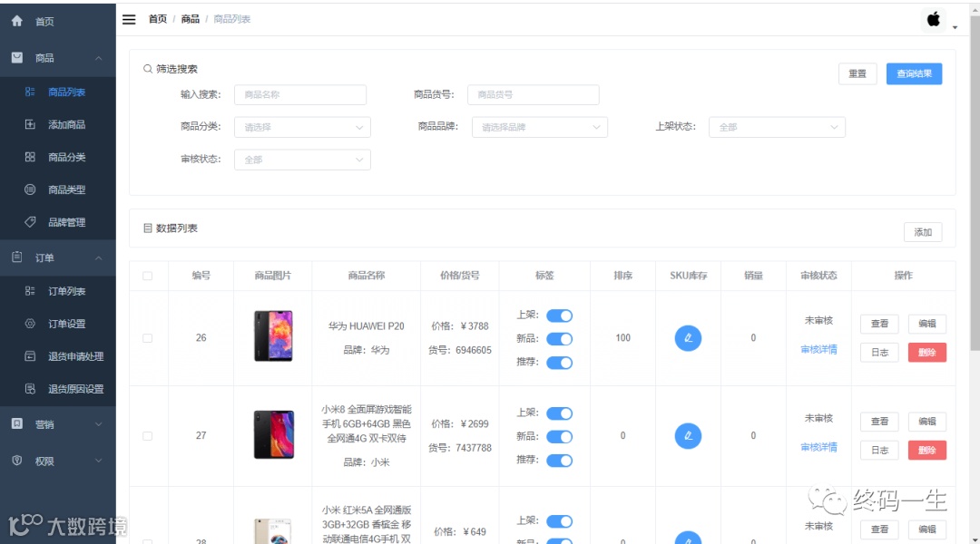Click the 数据列表 list icon
This screenshot has width=980, height=544.
tap(148, 228)
